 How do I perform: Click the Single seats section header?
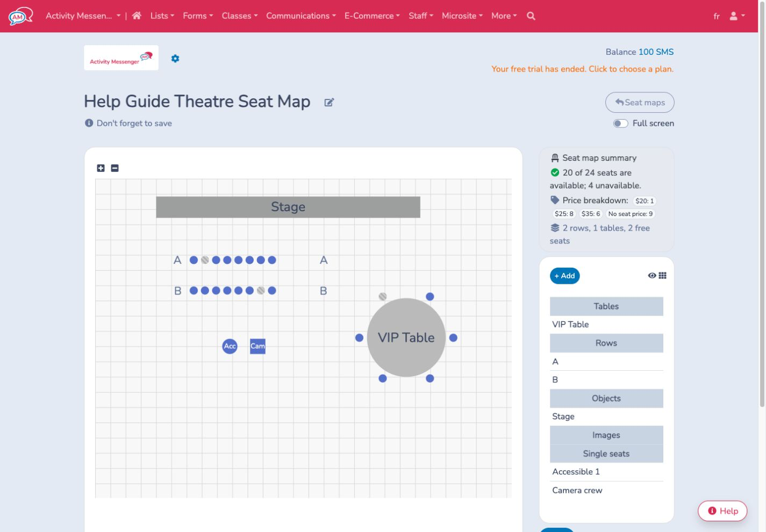pyautogui.click(x=606, y=454)
